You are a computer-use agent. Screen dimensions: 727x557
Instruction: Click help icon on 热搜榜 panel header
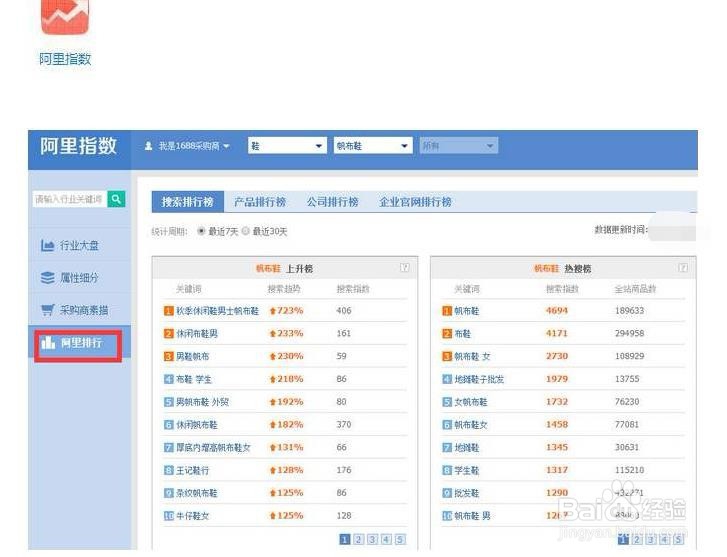(x=683, y=268)
